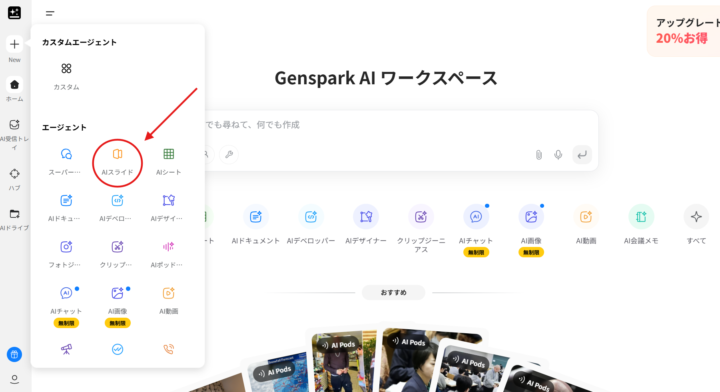
Task: Show all agents via すべて
Action: [x=696, y=224]
